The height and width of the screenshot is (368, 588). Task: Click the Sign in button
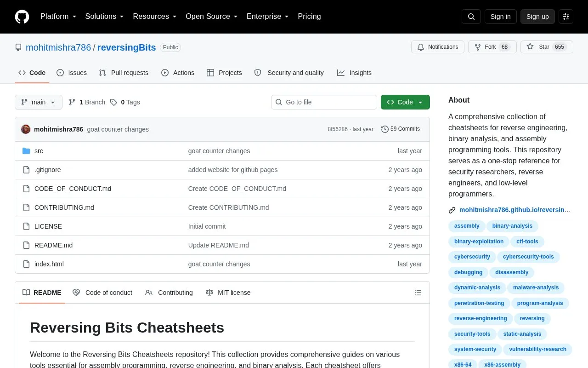tap(500, 17)
